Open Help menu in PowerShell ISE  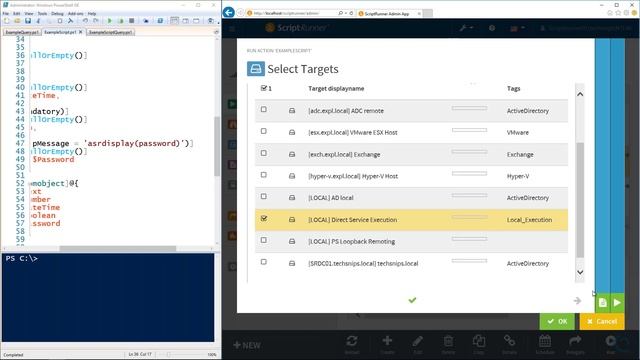(x=92, y=13)
